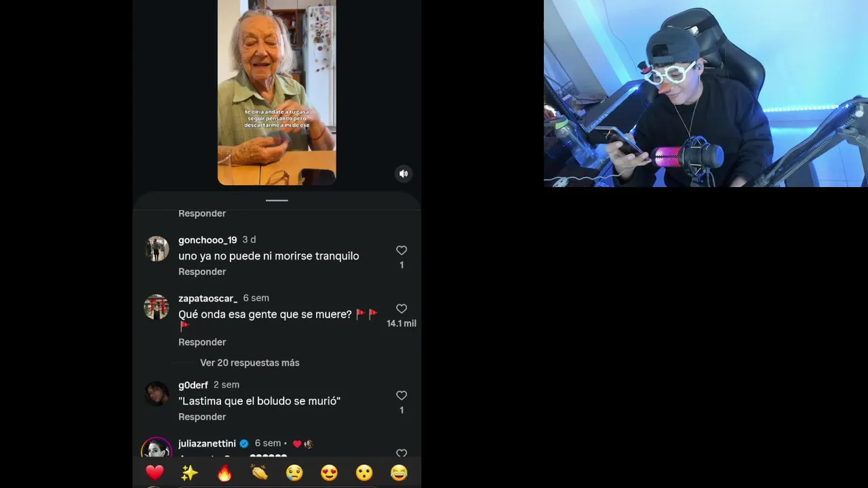Send the red heart emoji reaction
Image resolution: width=868 pixels, height=488 pixels.
pyautogui.click(x=155, y=472)
